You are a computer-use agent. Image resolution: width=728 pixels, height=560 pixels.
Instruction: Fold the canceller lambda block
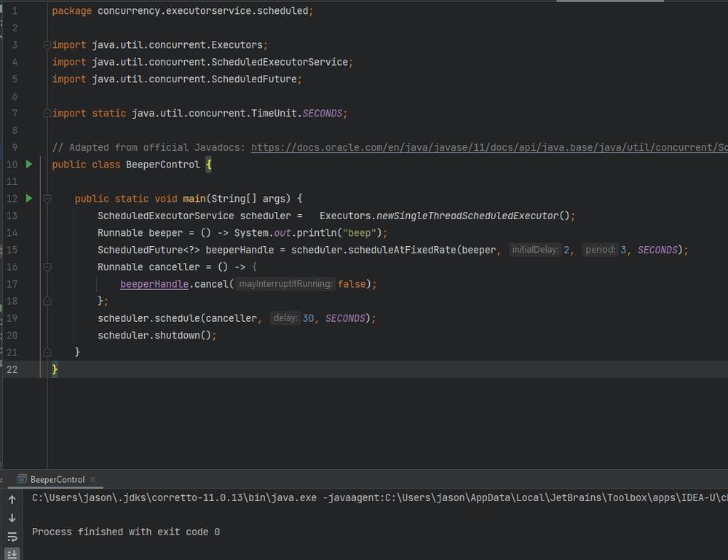tap(47, 267)
